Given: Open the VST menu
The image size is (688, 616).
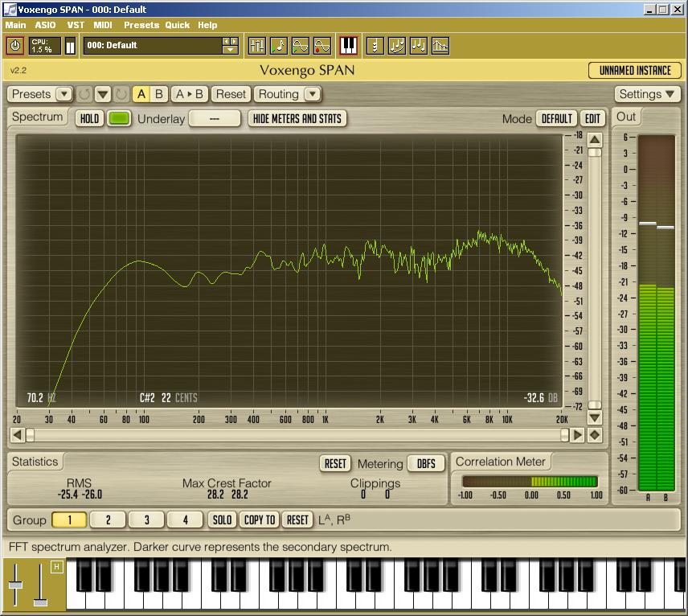Looking at the screenshot, I should (x=76, y=25).
